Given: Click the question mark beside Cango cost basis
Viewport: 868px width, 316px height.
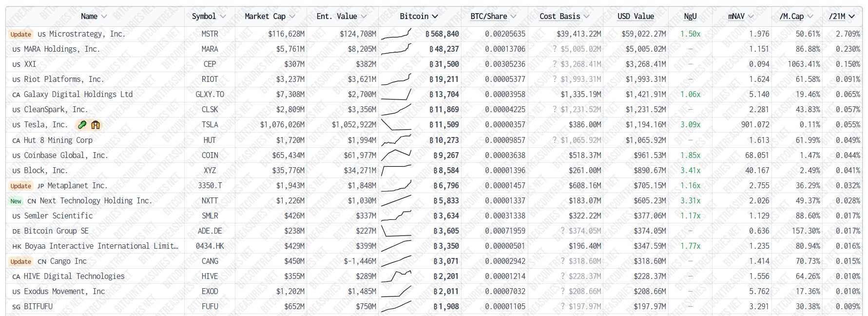Looking at the screenshot, I should pyautogui.click(x=563, y=261).
